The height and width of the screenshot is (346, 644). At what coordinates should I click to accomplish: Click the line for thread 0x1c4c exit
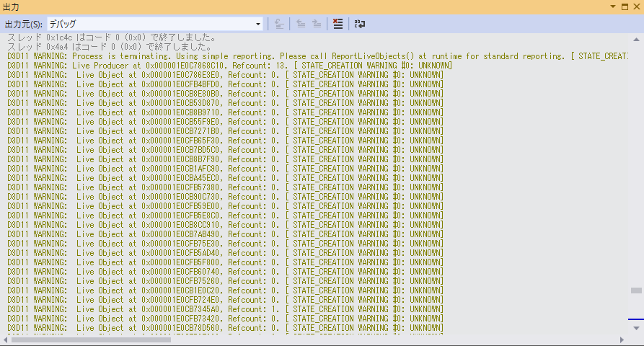pyautogui.click(x=112, y=37)
